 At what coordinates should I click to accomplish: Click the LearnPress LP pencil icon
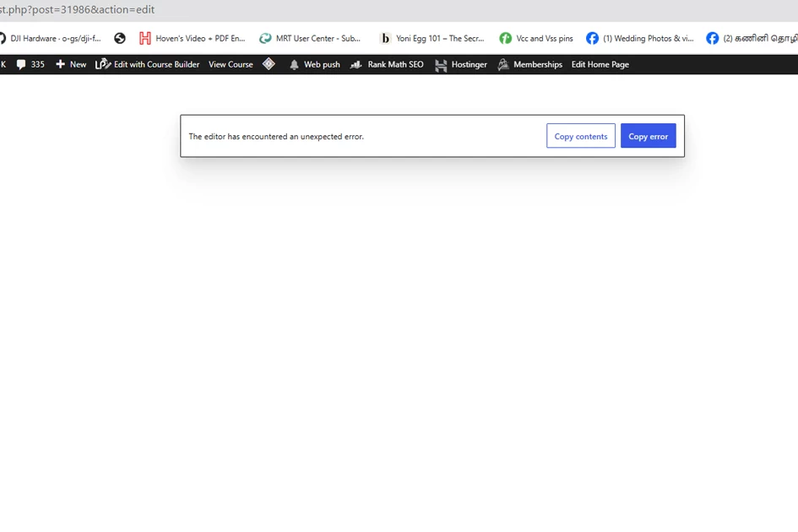point(103,64)
